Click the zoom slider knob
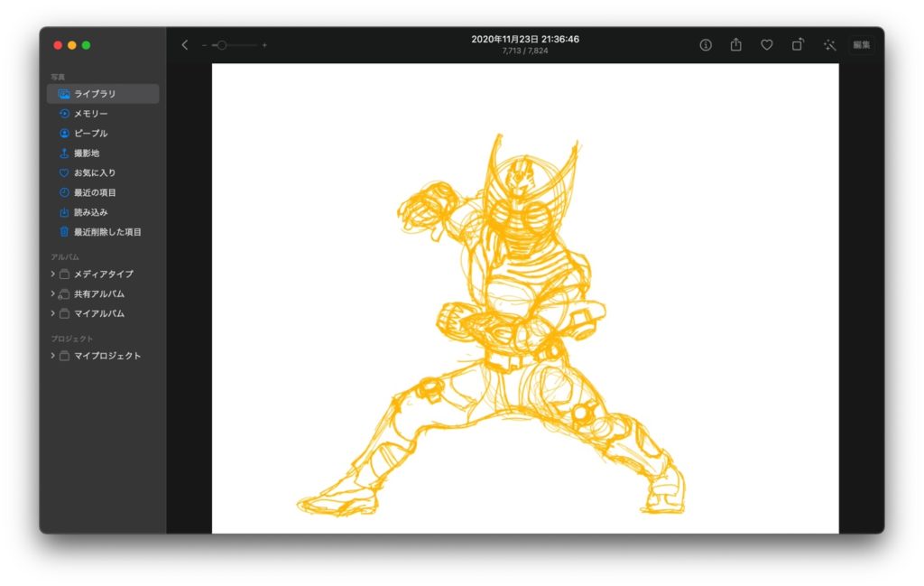This screenshot has height=586, width=924. [222, 45]
